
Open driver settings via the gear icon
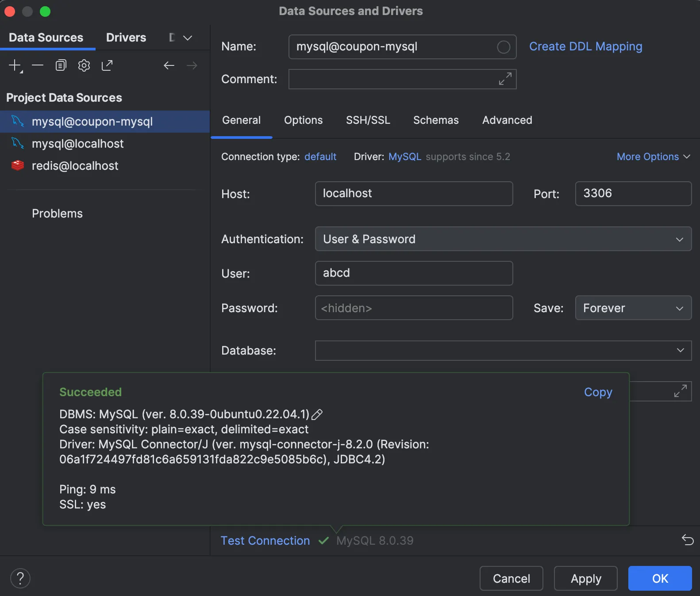point(84,65)
